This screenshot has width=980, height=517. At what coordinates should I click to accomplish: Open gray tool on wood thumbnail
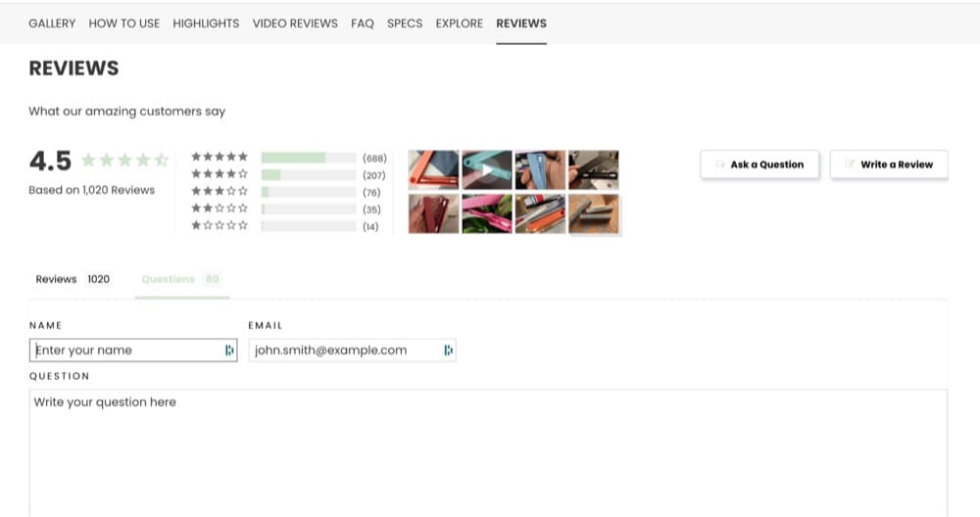tap(594, 213)
